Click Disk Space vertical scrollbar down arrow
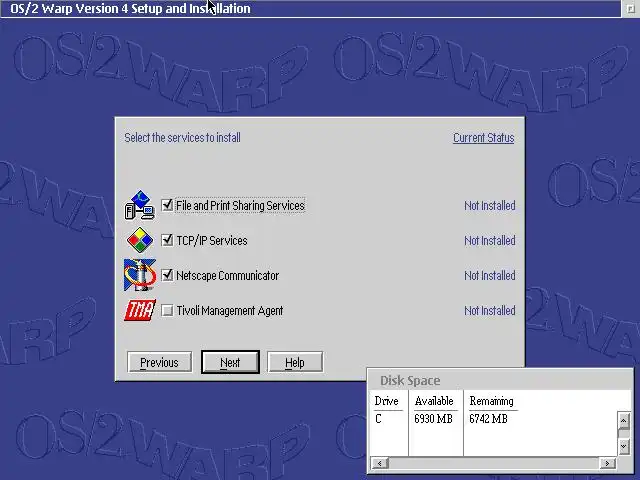The width and height of the screenshot is (640, 480). tap(624, 447)
